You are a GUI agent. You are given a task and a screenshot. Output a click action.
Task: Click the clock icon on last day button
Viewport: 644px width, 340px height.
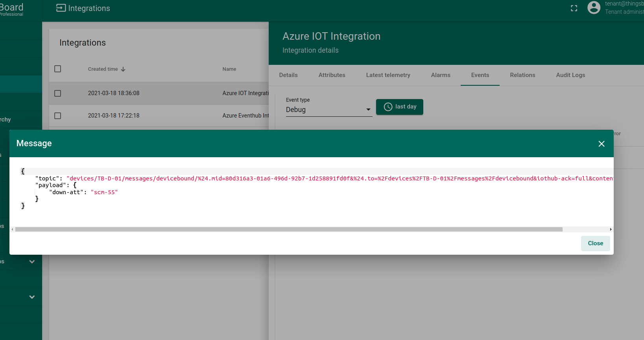pos(388,107)
